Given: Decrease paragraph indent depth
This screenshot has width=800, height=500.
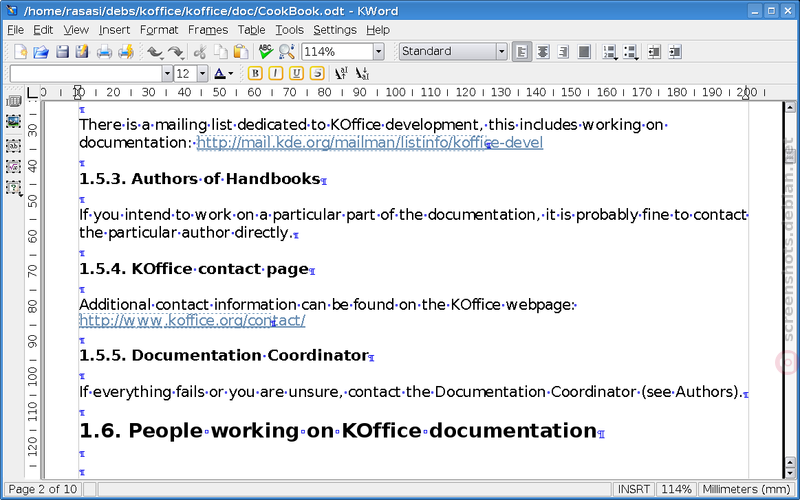Looking at the screenshot, I should 654,52.
